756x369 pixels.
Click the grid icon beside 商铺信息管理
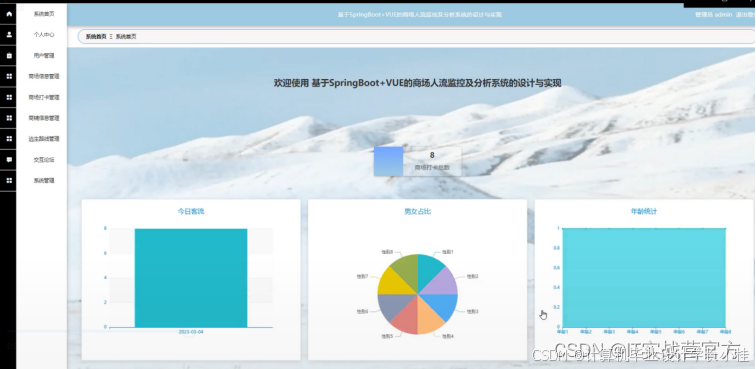click(x=9, y=118)
